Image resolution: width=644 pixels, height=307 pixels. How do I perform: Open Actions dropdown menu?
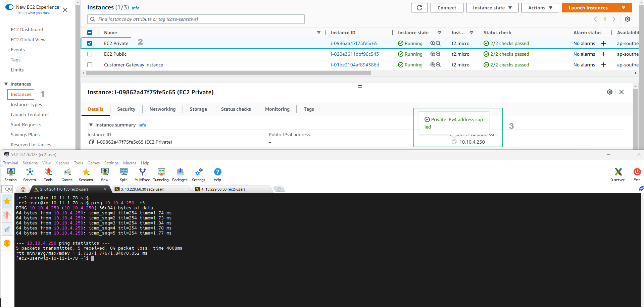(x=540, y=8)
